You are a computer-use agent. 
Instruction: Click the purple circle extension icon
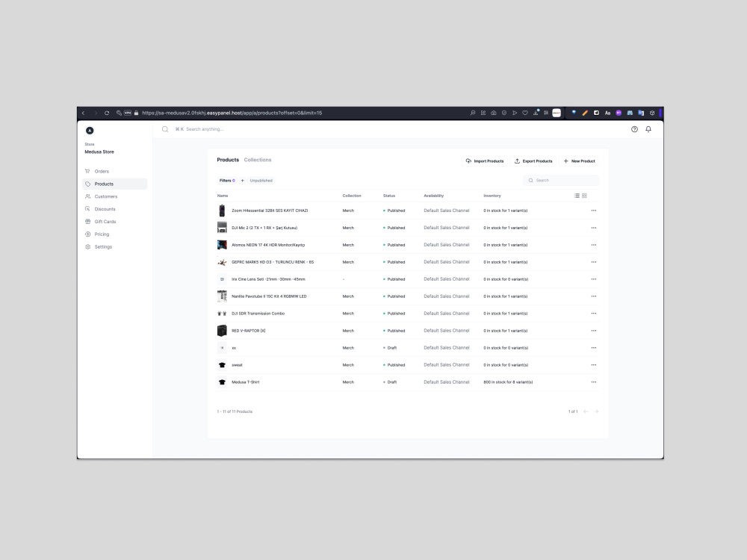(x=619, y=113)
